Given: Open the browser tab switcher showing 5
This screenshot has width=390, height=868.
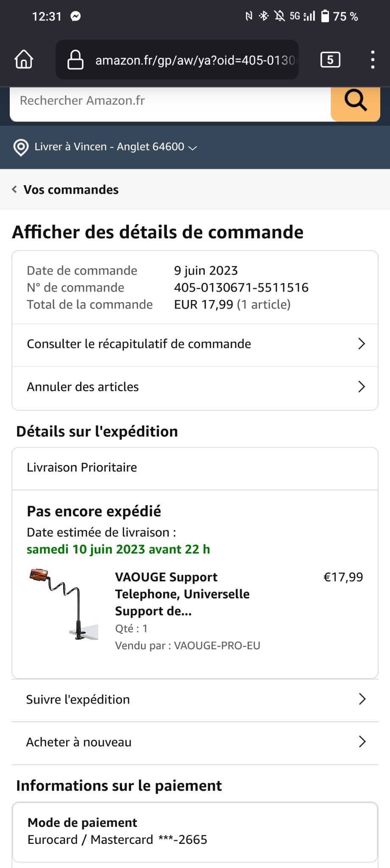Looking at the screenshot, I should pos(330,60).
